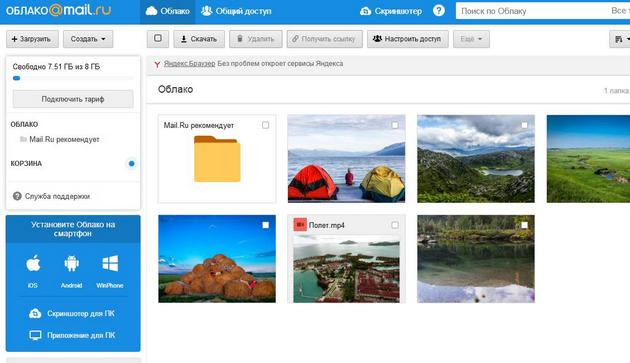This screenshot has height=363, width=630.
Task: Click the Android robot icon
Action: pos(72,264)
